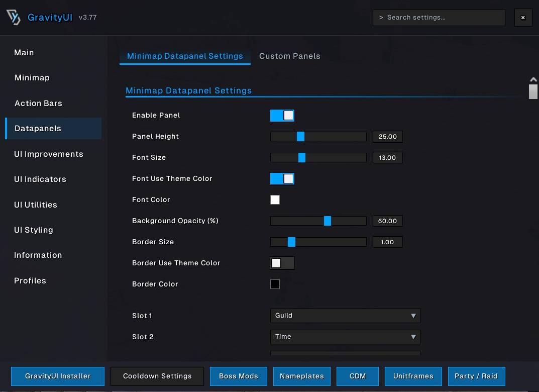This screenshot has width=539, height=392.
Task: Open the Slot 1 Guild dropdown
Action: [345, 316]
